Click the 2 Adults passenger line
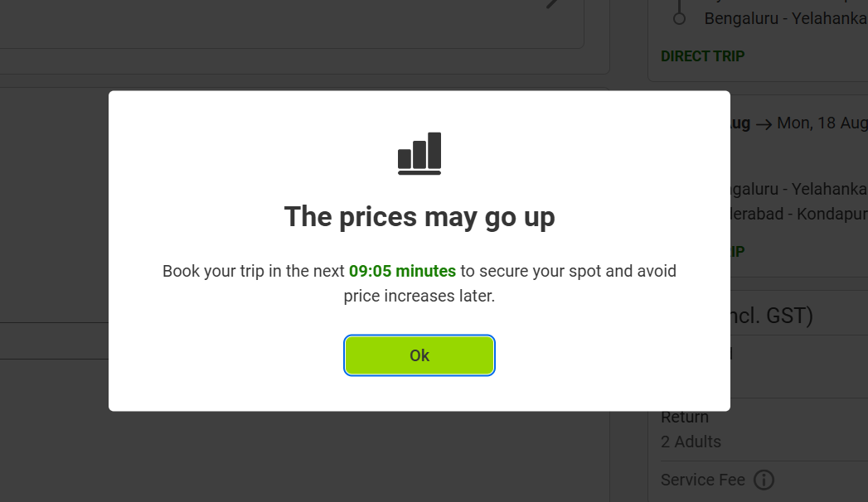The width and height of the screenshot is (868, 502). pyautogui.click(x=691, y=442)
